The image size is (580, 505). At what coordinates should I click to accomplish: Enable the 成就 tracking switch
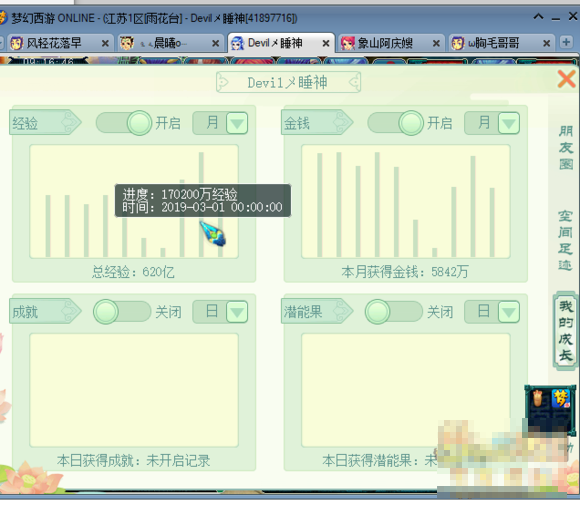click(122, 312)
